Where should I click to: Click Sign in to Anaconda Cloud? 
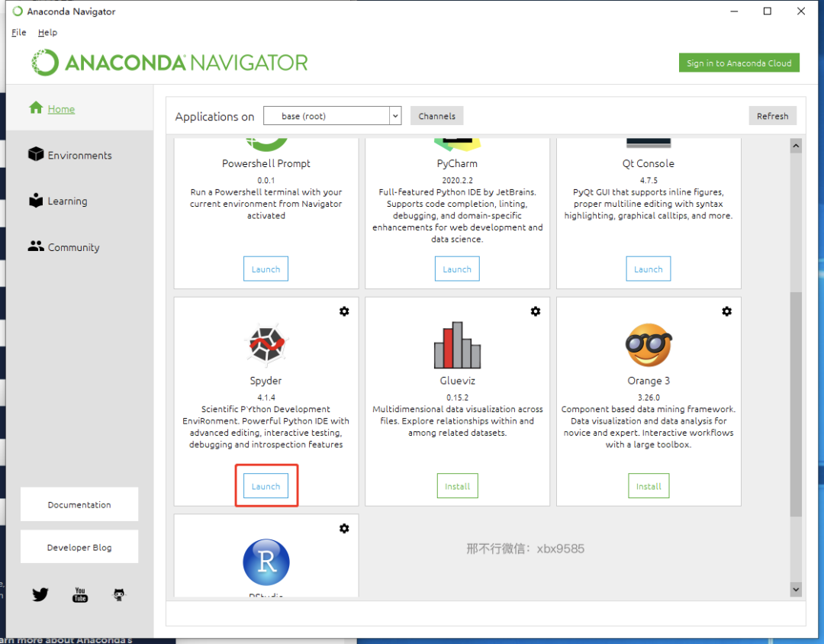(x=739, y=63)
